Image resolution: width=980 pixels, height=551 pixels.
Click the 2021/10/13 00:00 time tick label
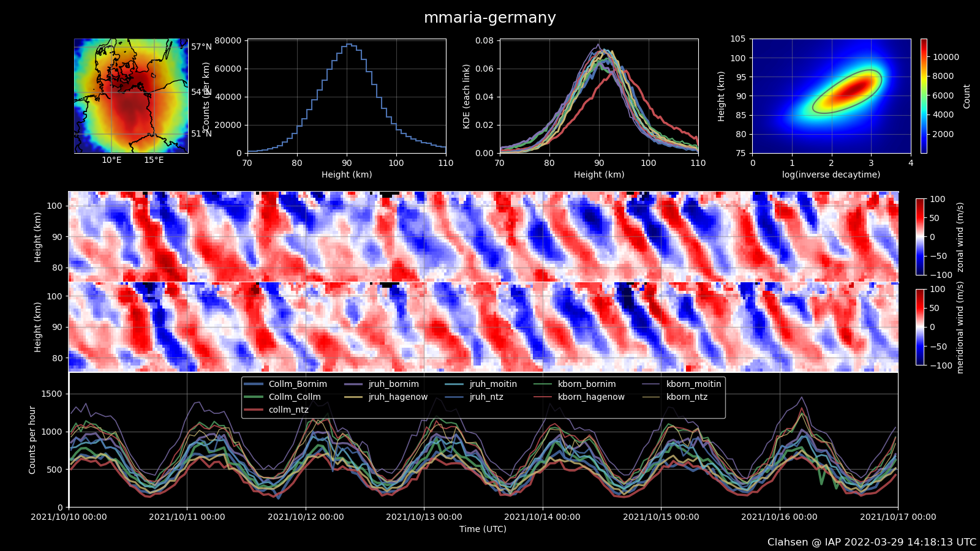tap(424, 517)
